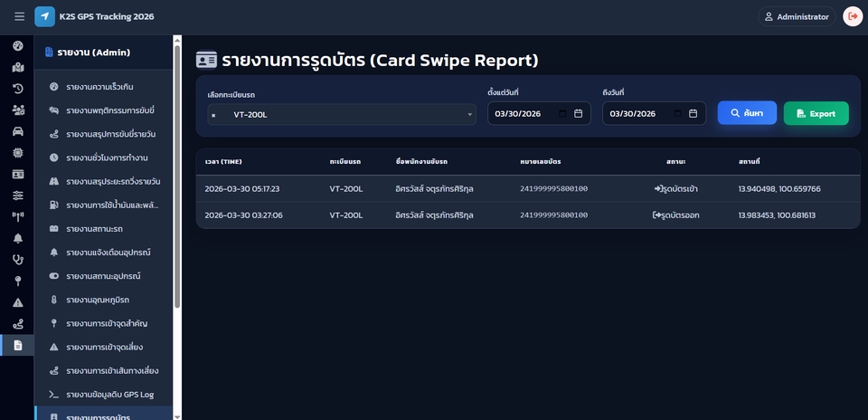Select รายงานข้อมูลดิบ GPS Log menu item
This screenshot has height=420, width=868.
(109, 395)
